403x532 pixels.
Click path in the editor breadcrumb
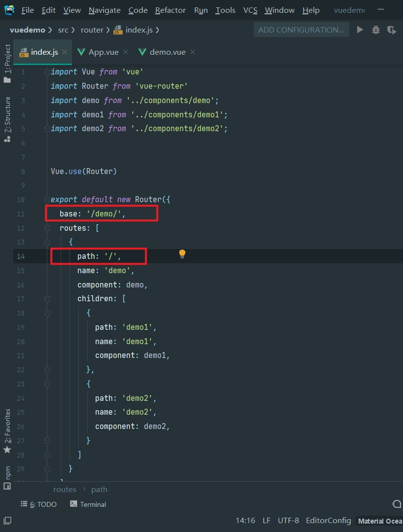coord(99,489)
